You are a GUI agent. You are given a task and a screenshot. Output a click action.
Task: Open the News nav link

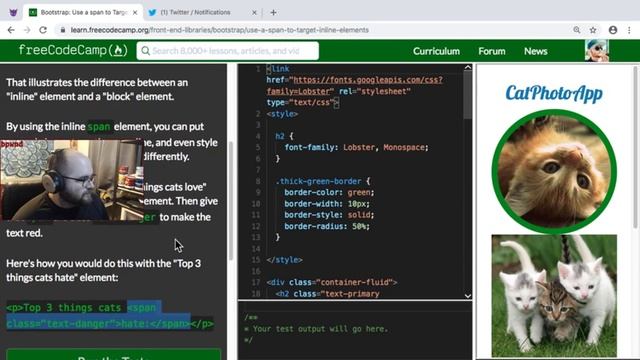pyautogui.click(x=536, y=51)
